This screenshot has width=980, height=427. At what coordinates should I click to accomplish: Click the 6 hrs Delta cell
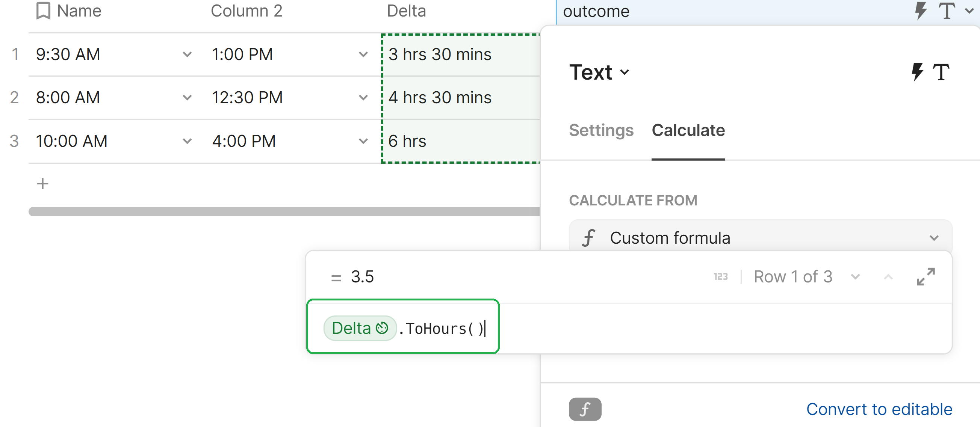point(460,141)
